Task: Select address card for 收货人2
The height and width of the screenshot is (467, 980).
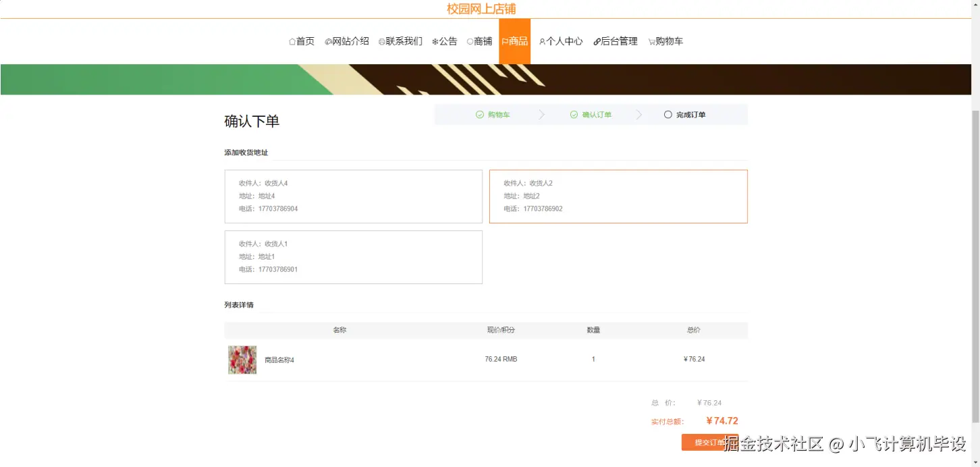Action: 618,196
